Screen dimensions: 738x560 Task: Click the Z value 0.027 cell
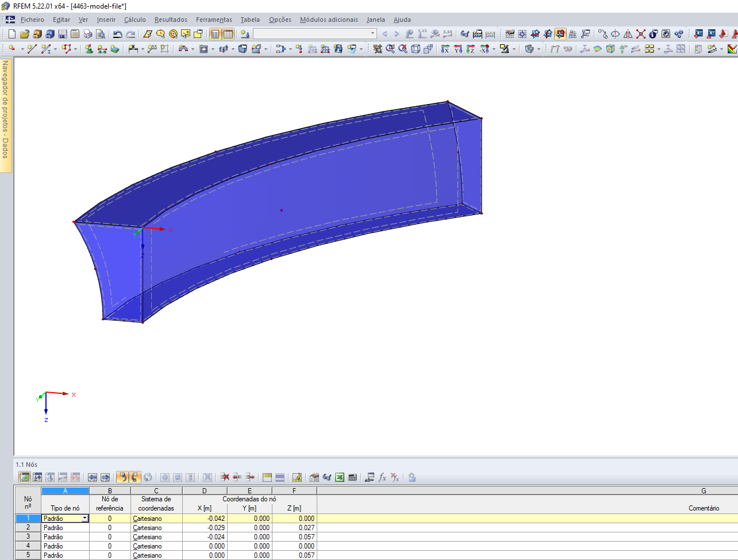coord(294,527)
